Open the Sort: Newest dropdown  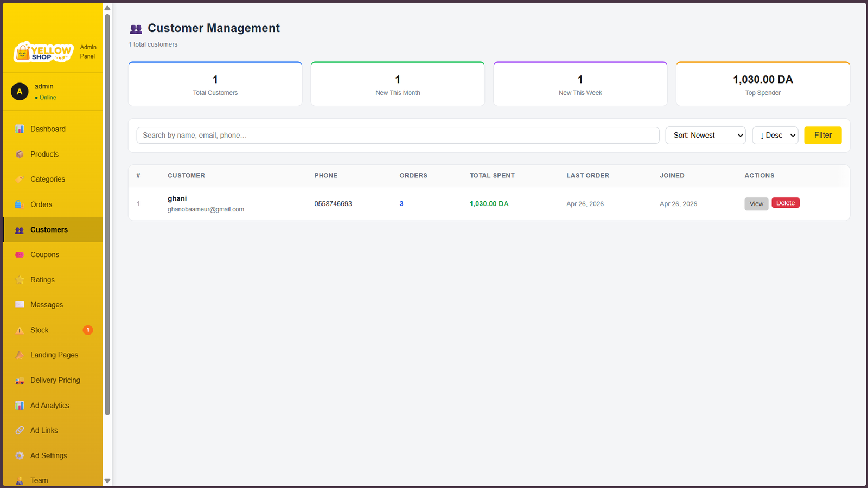705,136
